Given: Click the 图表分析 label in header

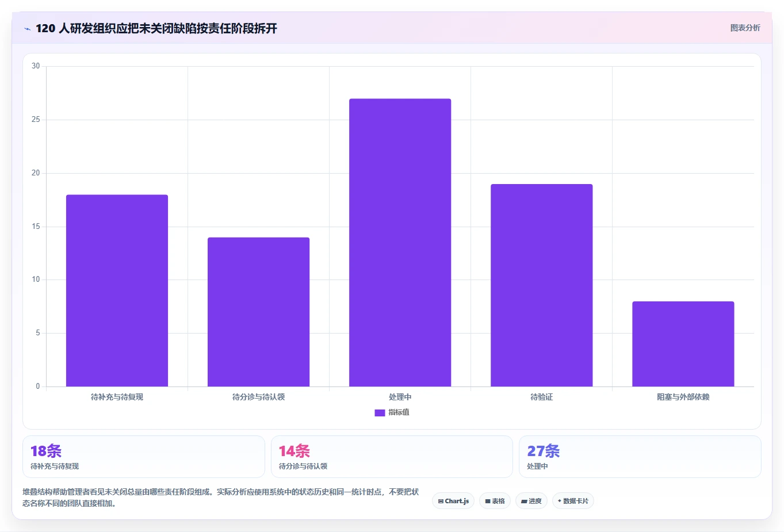Looking at the screenshot, I should [745, 28].
